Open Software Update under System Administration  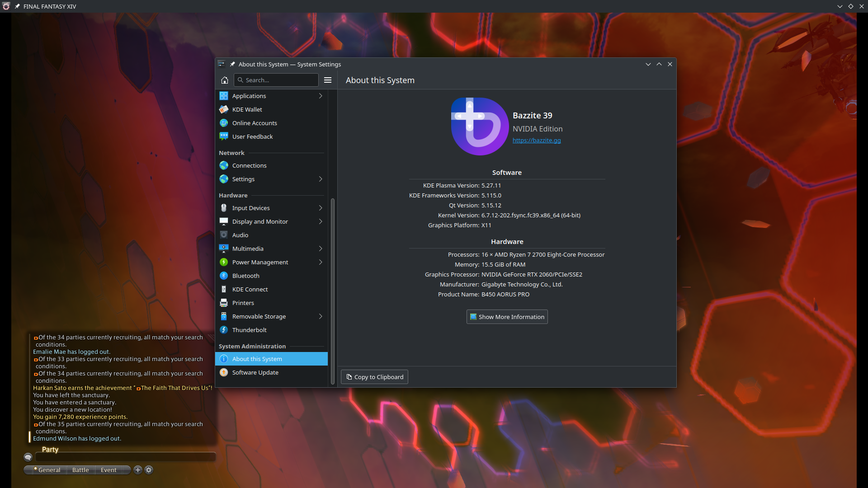click(255, 372)
